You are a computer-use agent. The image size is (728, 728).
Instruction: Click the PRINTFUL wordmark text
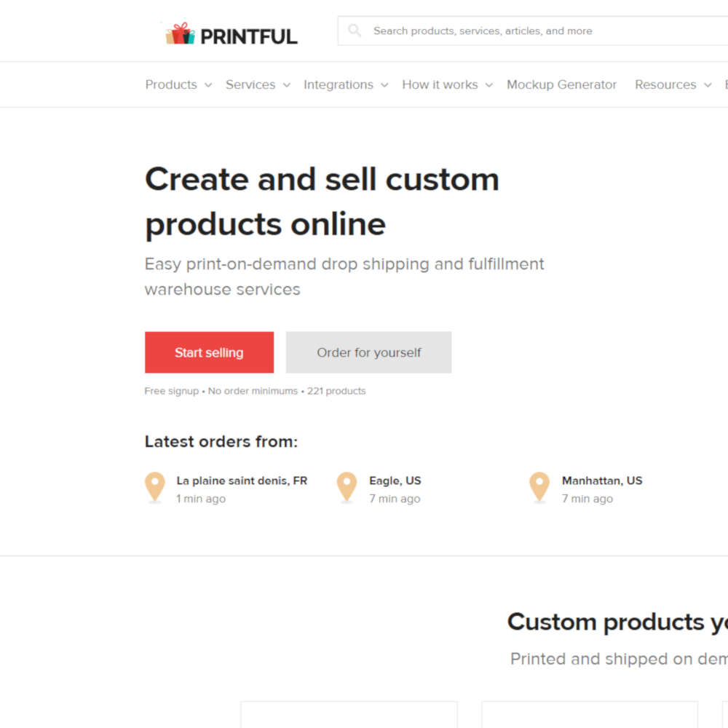(248, 36)
